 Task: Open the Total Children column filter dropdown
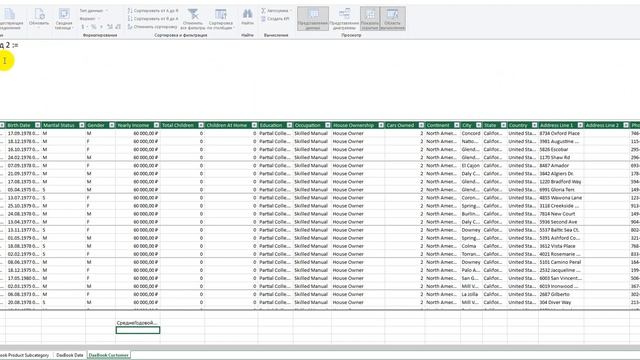[201, 125]
